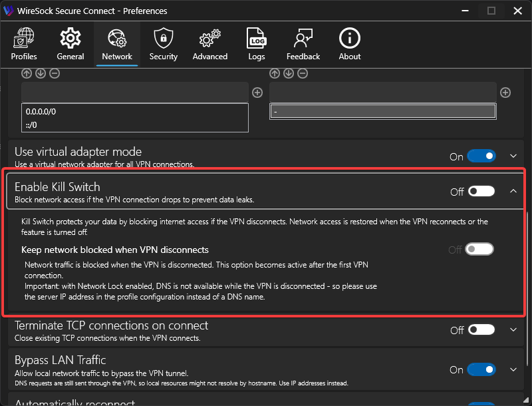Viewport: 532px width, 406px height.
Task: Open Security settings
Action: [x=163, y=44]
